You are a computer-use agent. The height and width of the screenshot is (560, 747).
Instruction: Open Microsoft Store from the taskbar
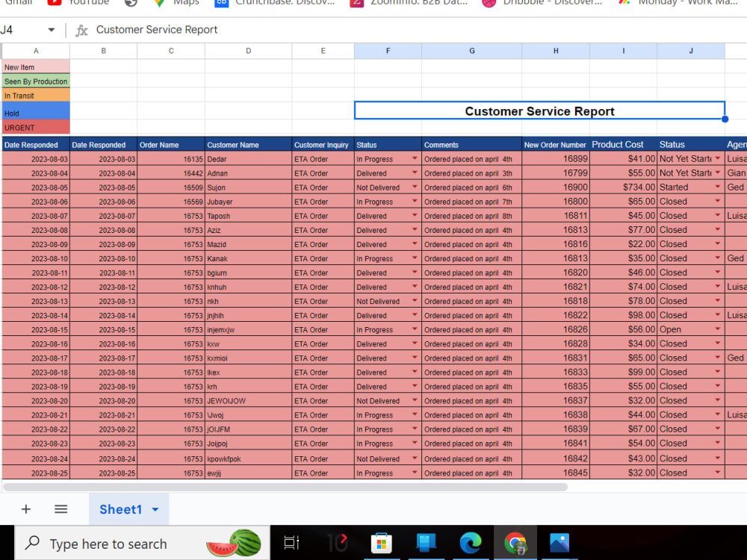pos(381,543)
